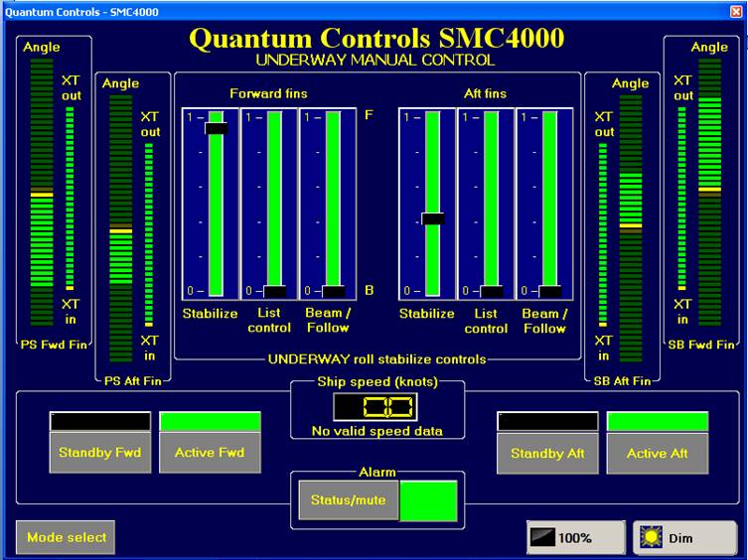Click the PS Aft Fin angle bar graph
Screen dimensions: 748x560
pos(120,228)
